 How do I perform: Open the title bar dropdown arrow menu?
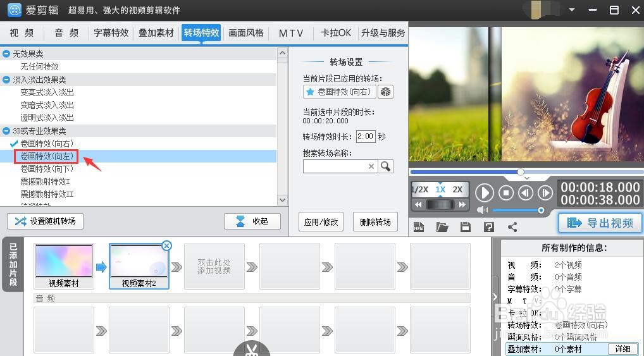pyautogui.click(x=572, y=10)
